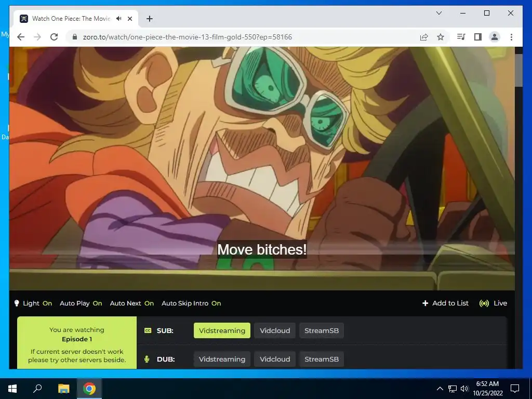
Task: Click the page vertical scrollbar thumb
Action: point(519,70)
